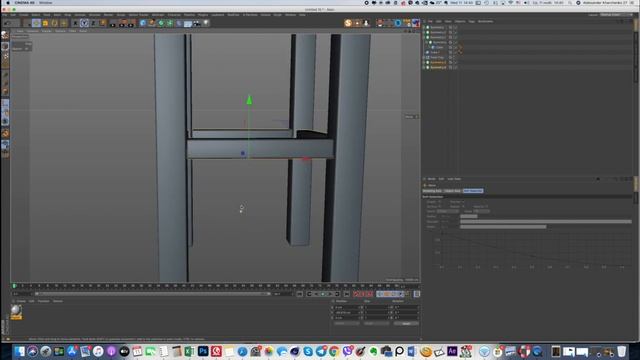Click the Camera object icon
Viewport: 640px width, 360px height.
(197, 23)
